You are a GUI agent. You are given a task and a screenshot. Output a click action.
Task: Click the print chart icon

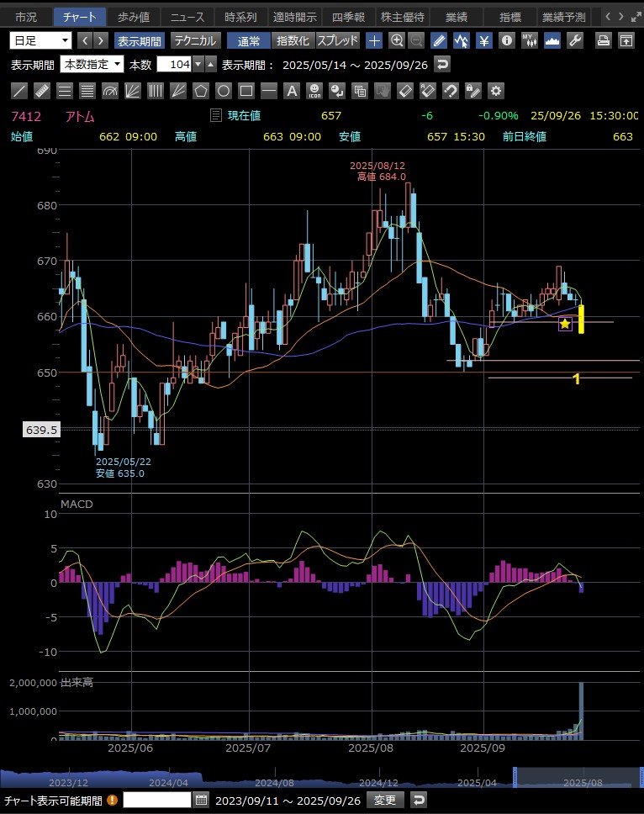point(603,40)
